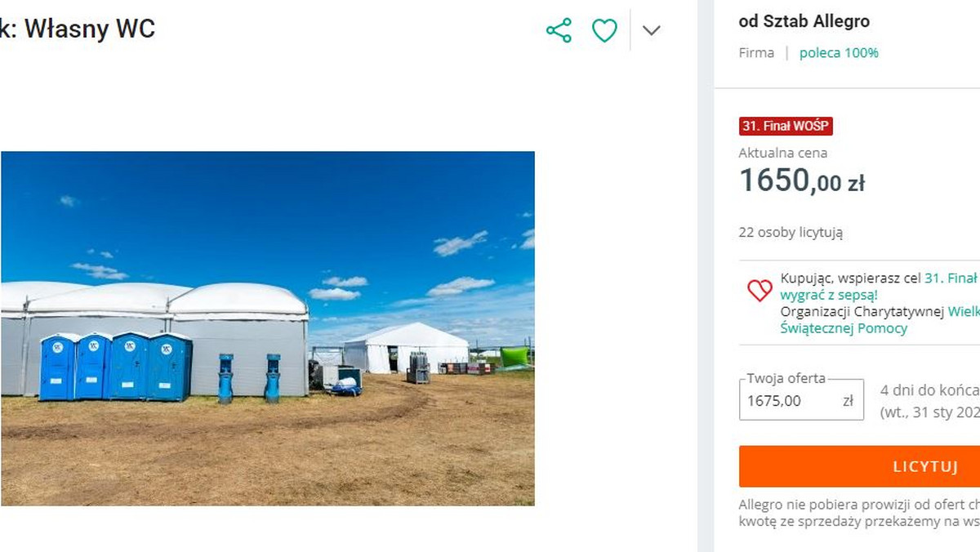Expand the chevron next to the heart icon
Viewport: 980px width, 552px height.
[x=651, y=30]
